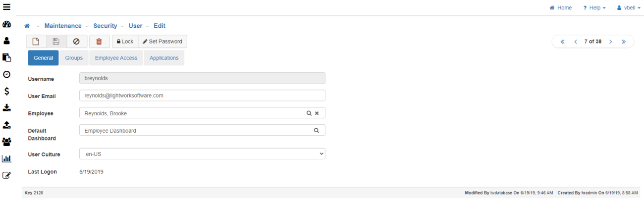644x200 pixels.
Task: Click the dollar sign sidebar icon
Action: coord(7,91)
